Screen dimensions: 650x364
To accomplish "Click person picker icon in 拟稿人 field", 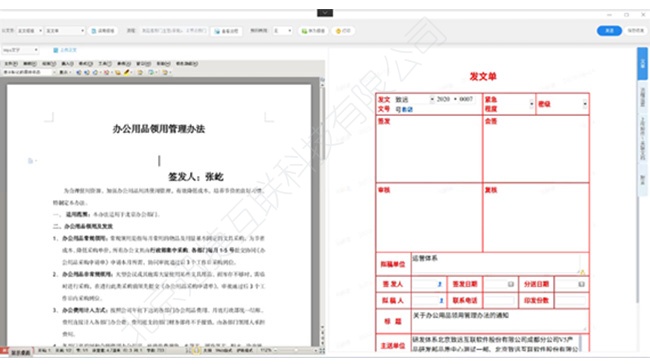I will (441, 300).
